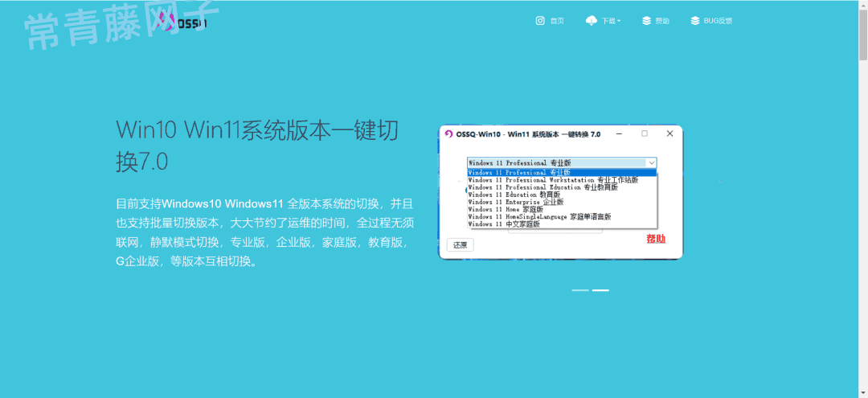This screenshot has height=398, width=868.
Task: Click the camera icon beside 首页
Action: [540, 21]
